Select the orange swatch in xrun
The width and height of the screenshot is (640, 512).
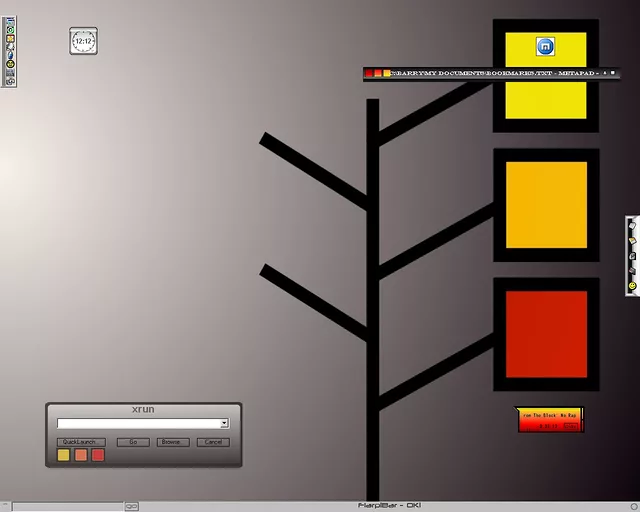pyautogui.click(x=81, y=455)
